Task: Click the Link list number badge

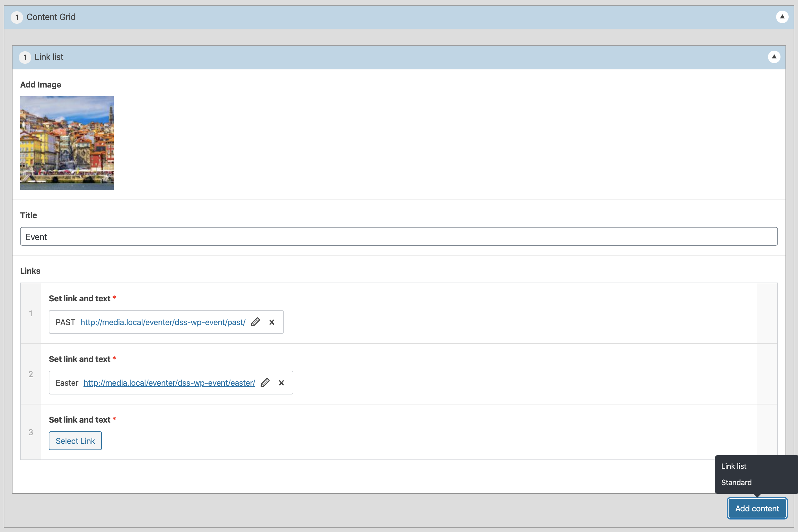Action: 25,57
